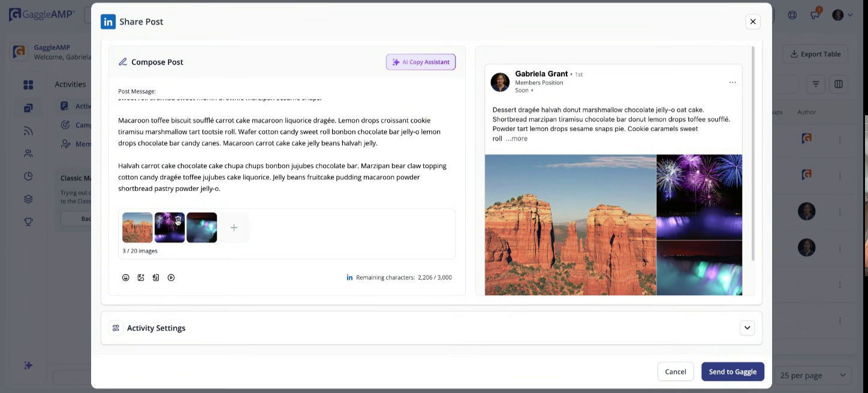Click Send to Gaggle button
The height and width of the screenshot is (393, 868).
coord(733,371)
